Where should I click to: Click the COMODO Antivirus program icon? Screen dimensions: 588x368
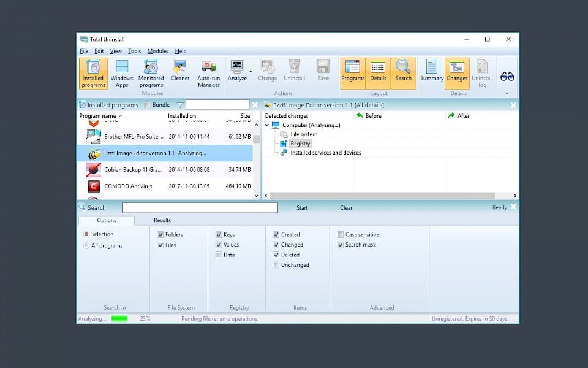(x=94, y=186)
